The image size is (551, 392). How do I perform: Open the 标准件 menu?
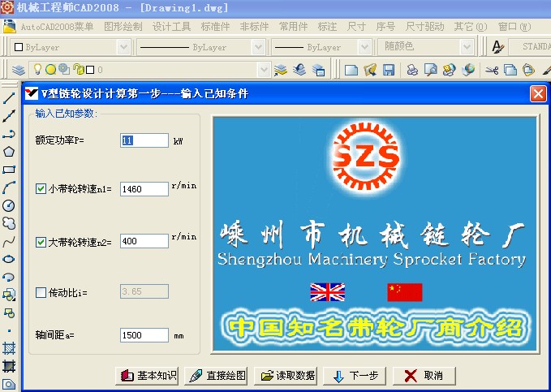(x=215, y=27)
